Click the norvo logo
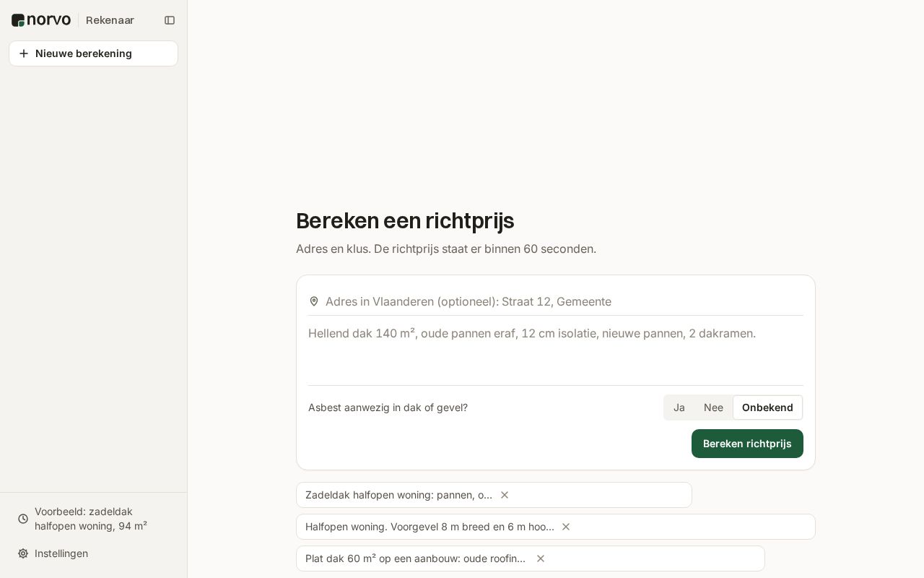The width and height of the screenshot is (924, 578). (x=41, y=20)
